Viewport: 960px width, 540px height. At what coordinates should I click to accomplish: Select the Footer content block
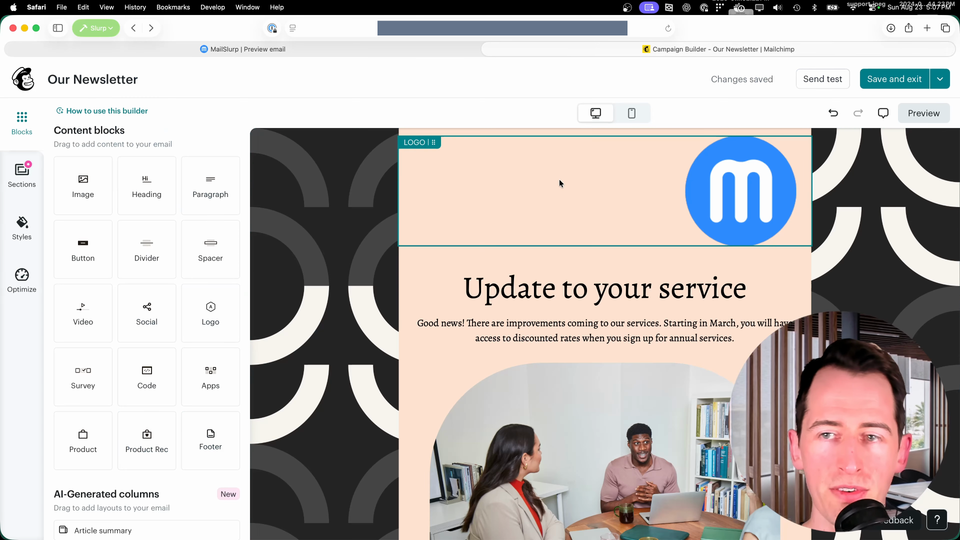tap(210, 440)
